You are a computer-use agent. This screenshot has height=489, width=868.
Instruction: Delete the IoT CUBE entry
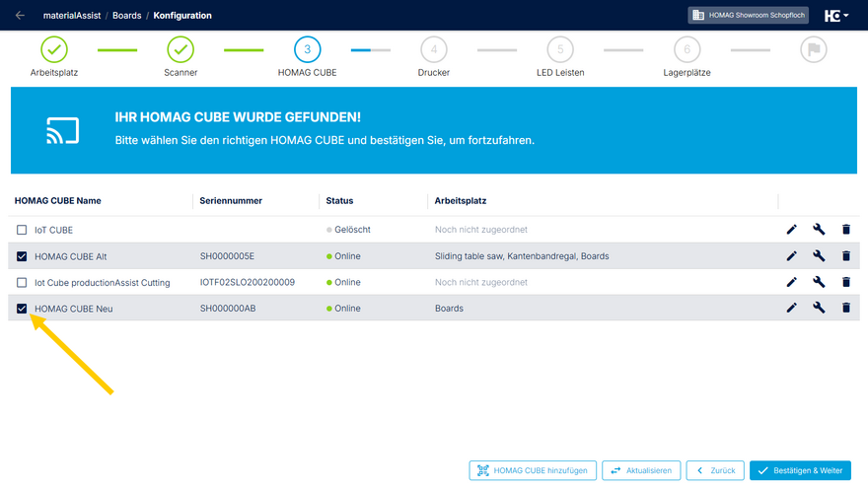[x=846, y=229]
